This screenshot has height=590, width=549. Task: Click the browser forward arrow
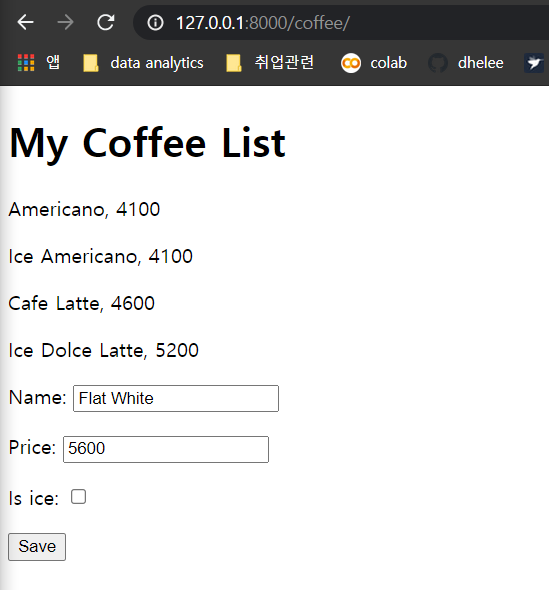tap(65, 23)
